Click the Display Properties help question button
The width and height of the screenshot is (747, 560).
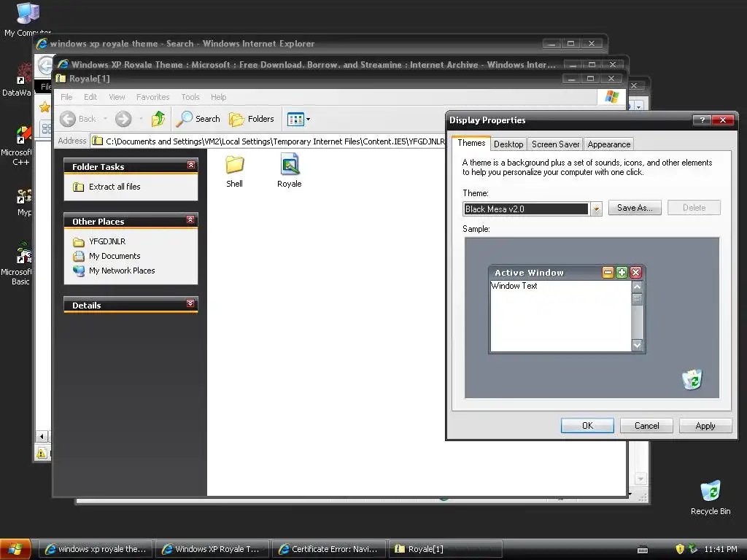[702, 120]
